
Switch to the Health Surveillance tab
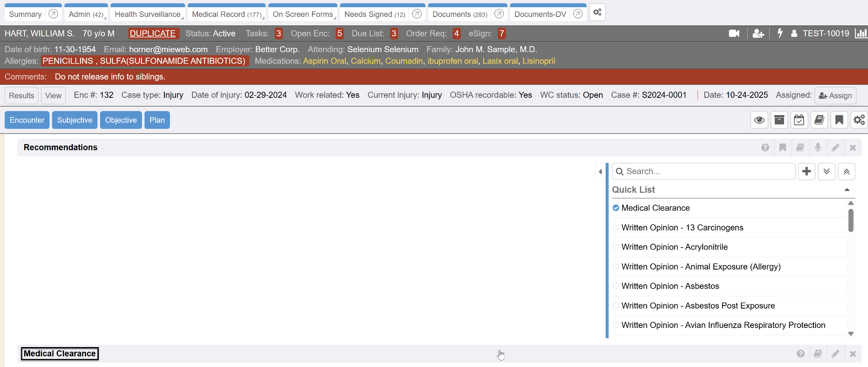[147, 14]
